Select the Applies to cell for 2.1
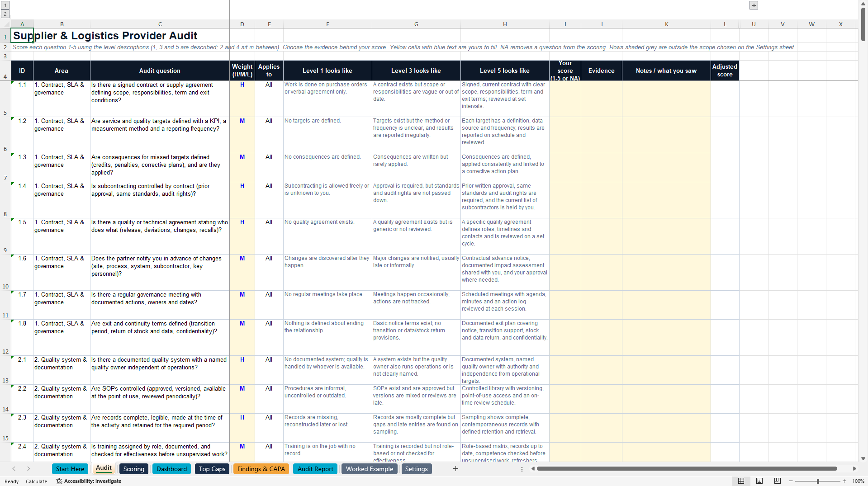The height and width of the screenshot is (486, 868). pos(269,370)
